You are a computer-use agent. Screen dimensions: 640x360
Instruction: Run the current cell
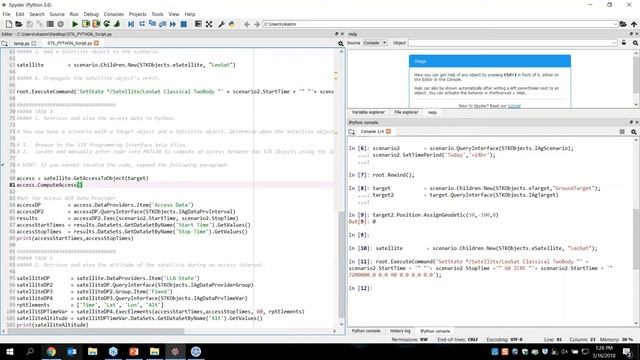[x=86, y=24]
